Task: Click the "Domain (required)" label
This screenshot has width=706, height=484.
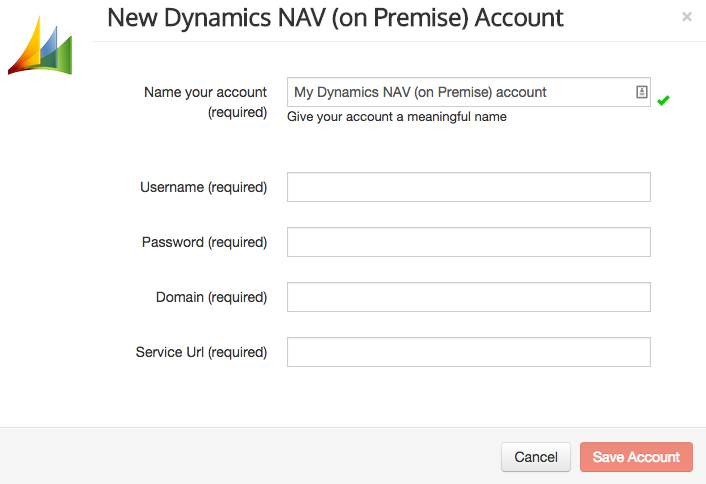Action: pyautogui.click(x=211, y=297)
